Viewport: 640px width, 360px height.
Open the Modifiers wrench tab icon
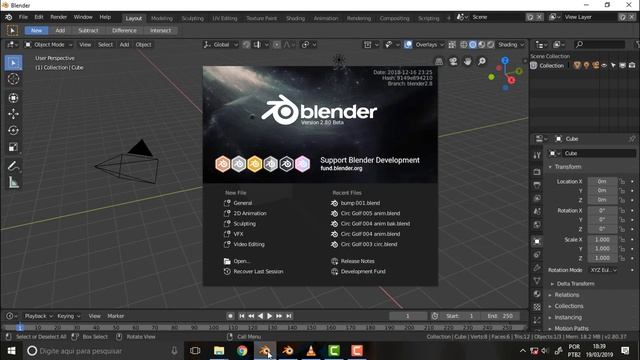(537, 267)
